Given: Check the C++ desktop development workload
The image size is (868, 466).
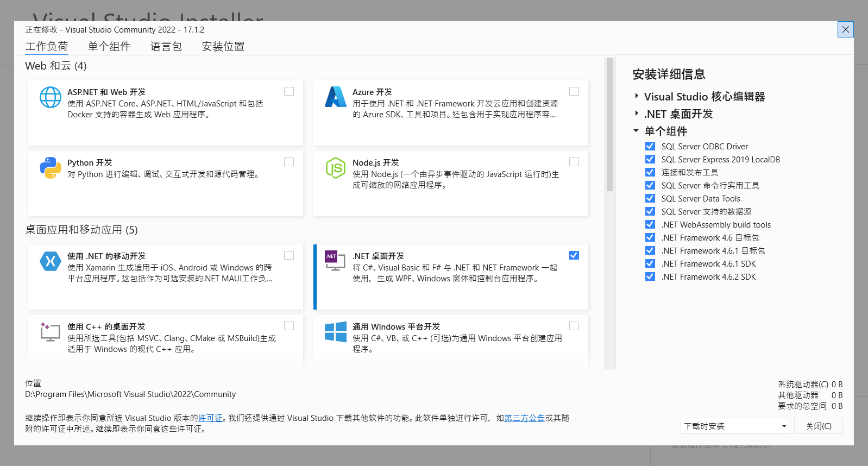Looking at the screenshot, I should point(289,326).
